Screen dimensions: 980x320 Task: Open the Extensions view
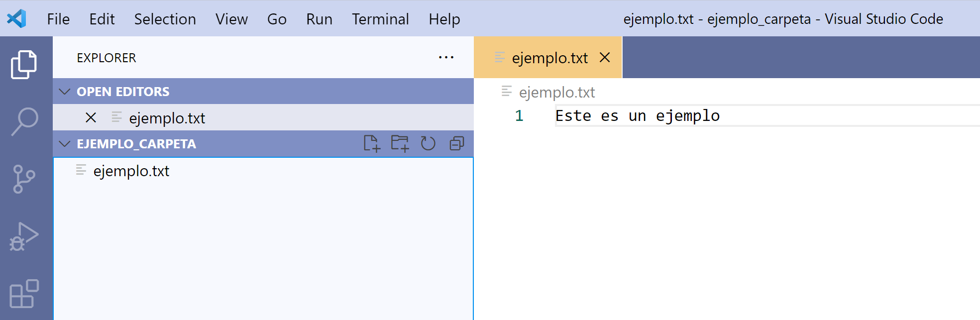[x=24, y=294]
